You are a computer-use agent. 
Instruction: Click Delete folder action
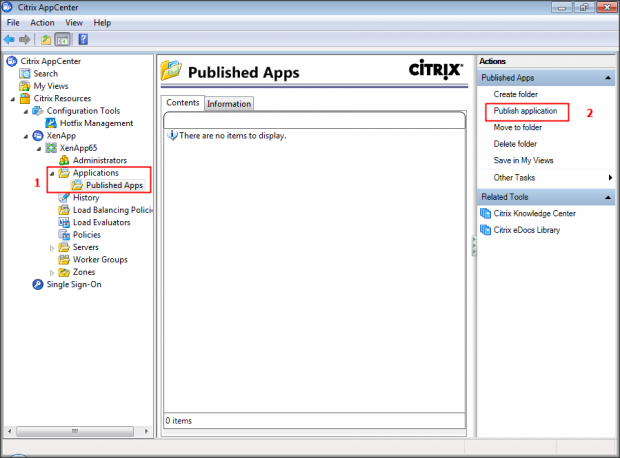(x=515, y=144)
